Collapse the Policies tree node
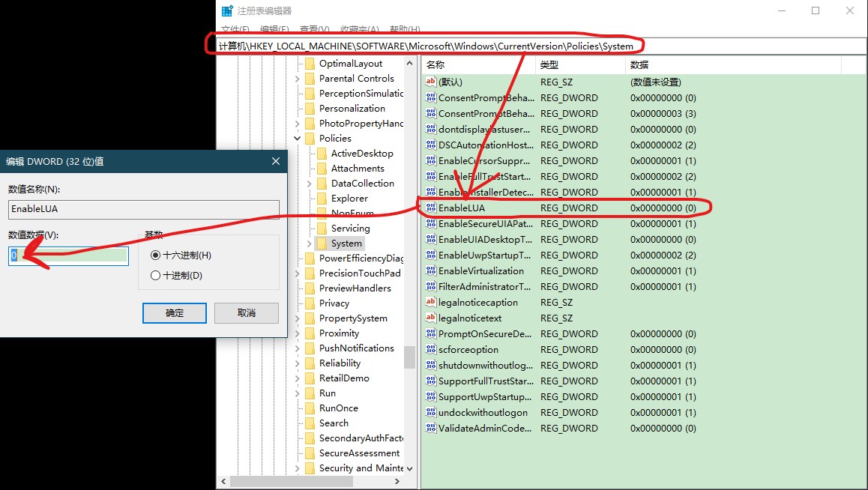Viewport: 868px width, 490px height. (x=298, y=139)
